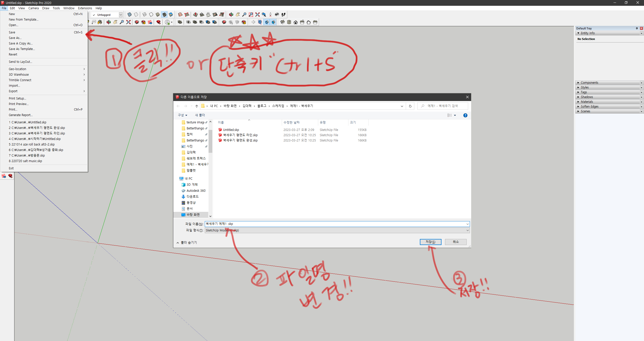The height and width of the screenshot is (341, 644).
Task: Open the Untagged tag dropdown
Action: pos(120,15)
